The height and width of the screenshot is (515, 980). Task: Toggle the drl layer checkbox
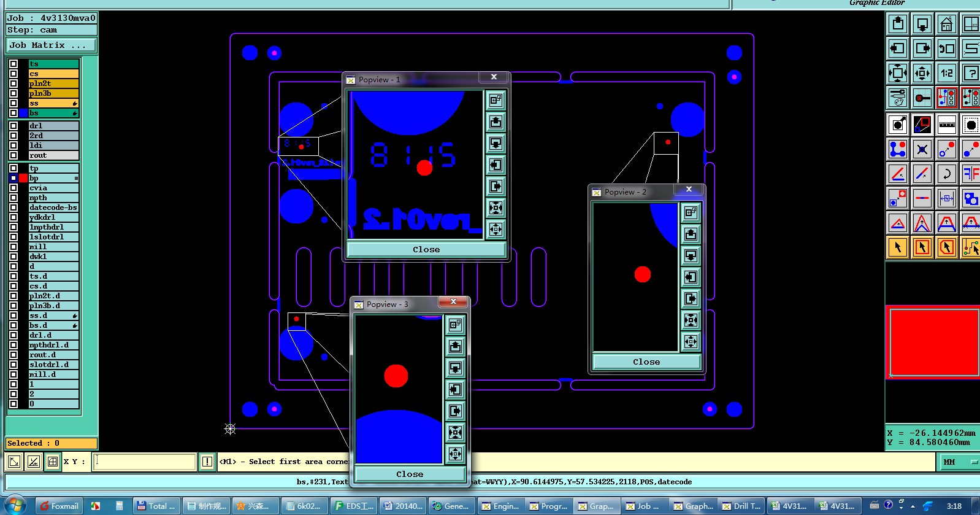[13, 126]
